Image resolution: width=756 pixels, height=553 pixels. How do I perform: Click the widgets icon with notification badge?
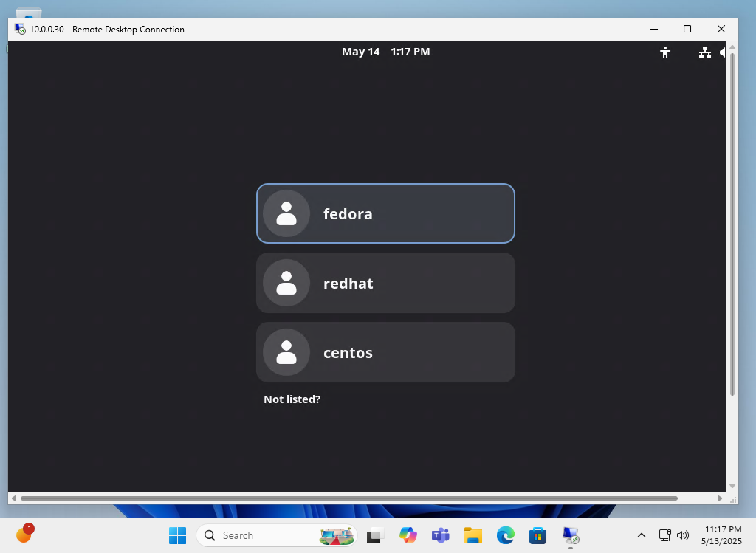tap(24, 534)
